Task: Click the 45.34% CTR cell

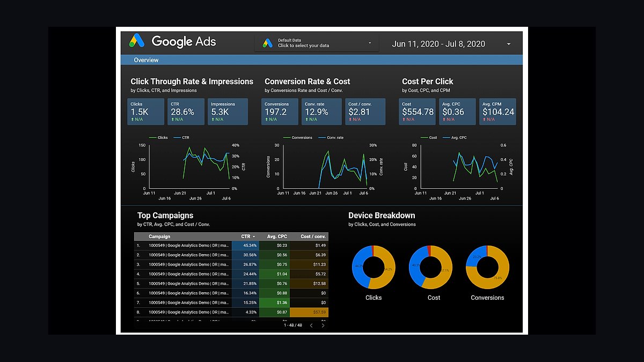Action: [x=245, y=246]
